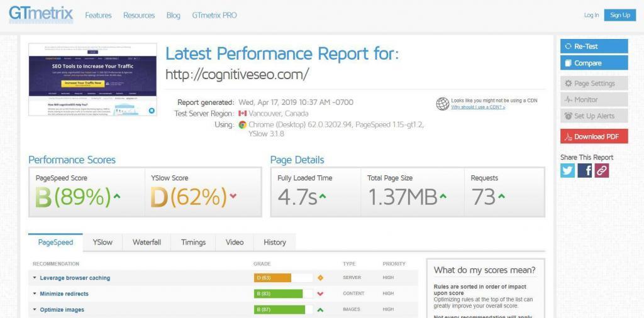Click the Sign Up button
This screenshot has width=644, height=318.
click(619, 15)
